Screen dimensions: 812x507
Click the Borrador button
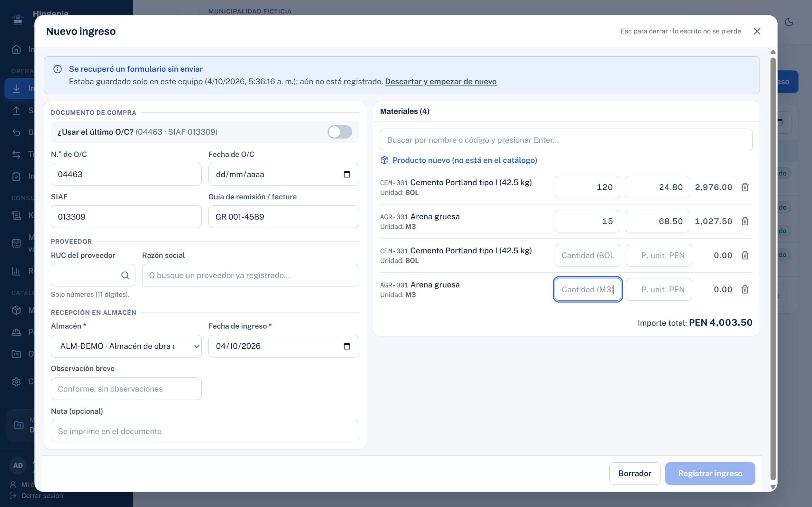pos(634,474)
